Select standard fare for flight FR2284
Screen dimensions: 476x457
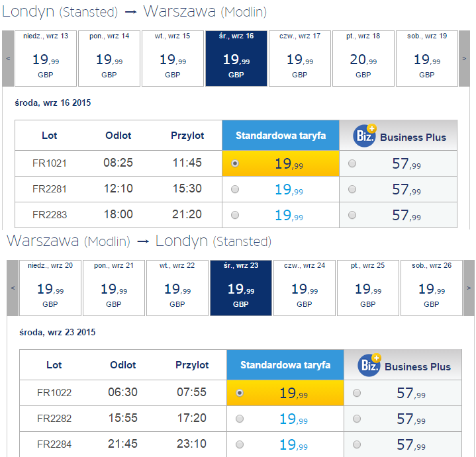tap(240, 444)
